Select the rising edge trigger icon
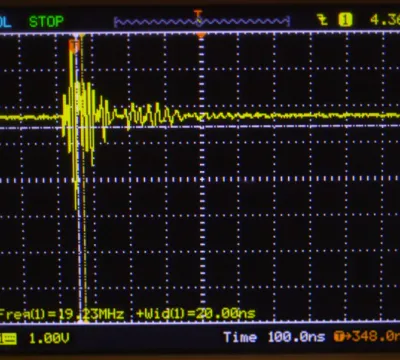The image size is (400, 360). point(323,21)
